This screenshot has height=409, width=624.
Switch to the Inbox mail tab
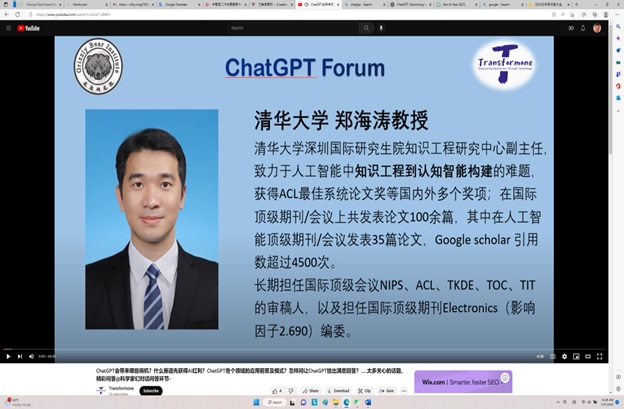point(133,4)
